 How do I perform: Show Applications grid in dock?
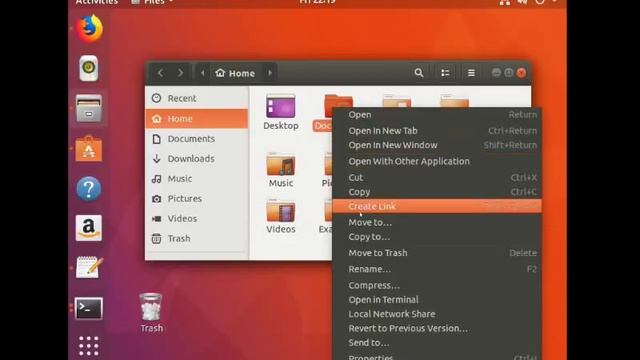pos(89,346)
